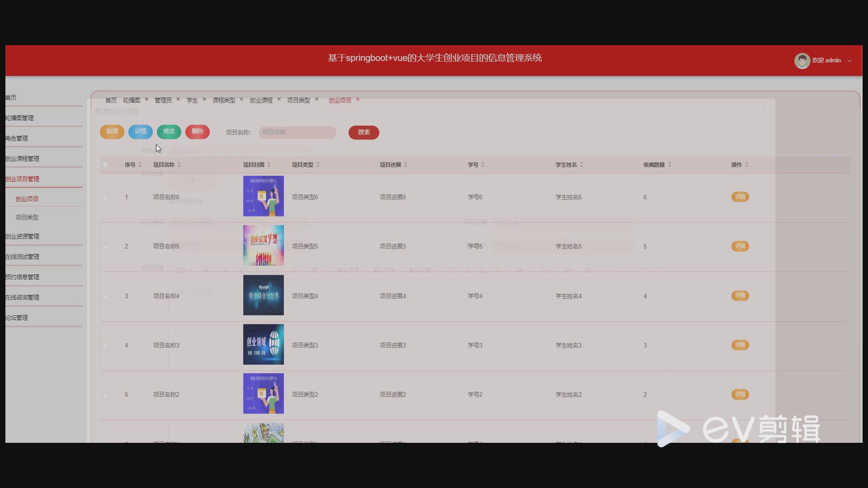Sort table by 收藏数量 column arrows
Screen dimensions: 868x488
coord(670,164)
